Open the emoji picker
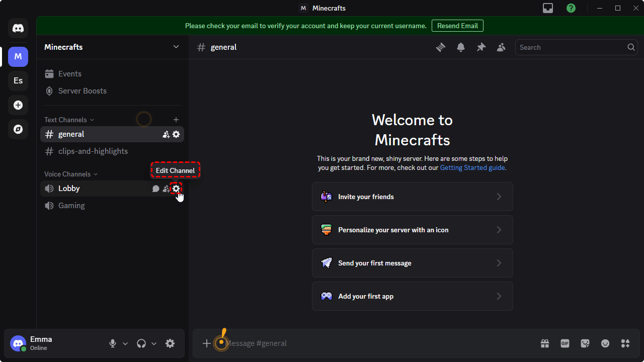 click(x=605, y=343)
